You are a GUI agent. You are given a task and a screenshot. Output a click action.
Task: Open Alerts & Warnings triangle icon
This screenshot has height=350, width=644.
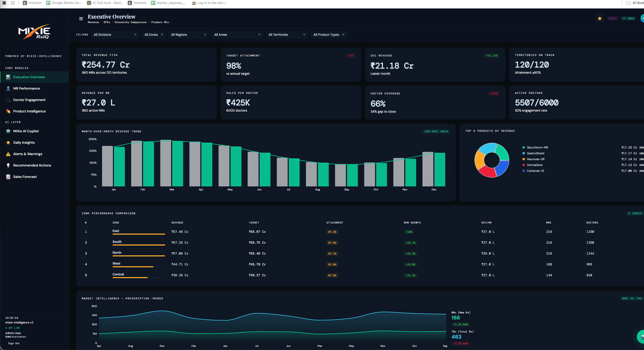(8, 154)
